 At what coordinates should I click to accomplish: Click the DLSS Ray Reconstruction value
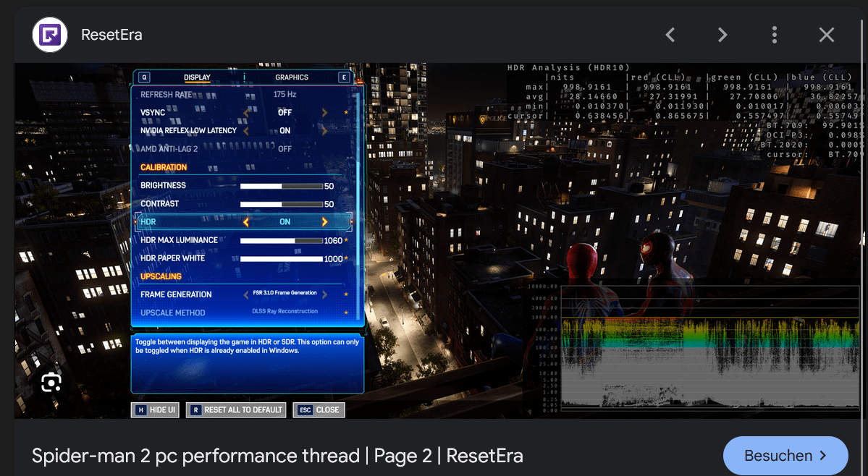[285, 311]
